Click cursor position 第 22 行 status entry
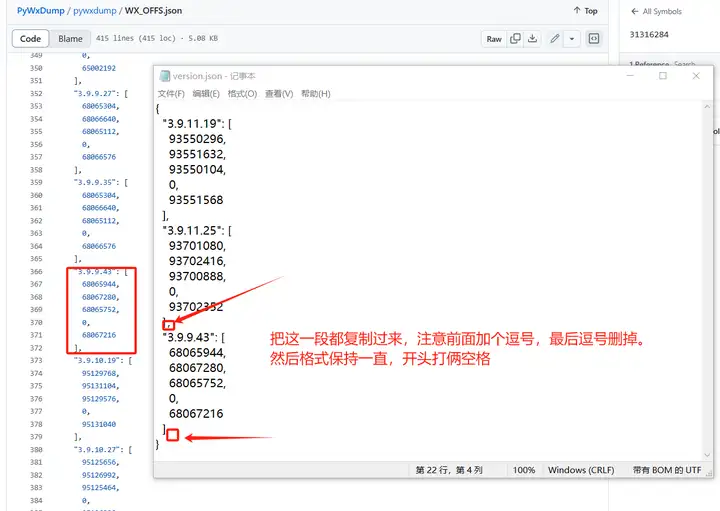720x511 pixels. 449,470
